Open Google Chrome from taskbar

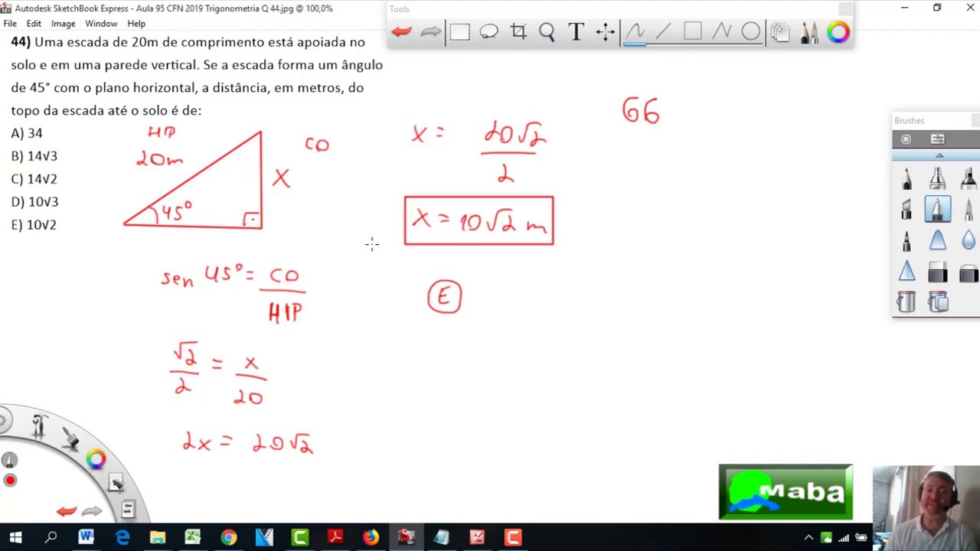(x=228, y=537)
